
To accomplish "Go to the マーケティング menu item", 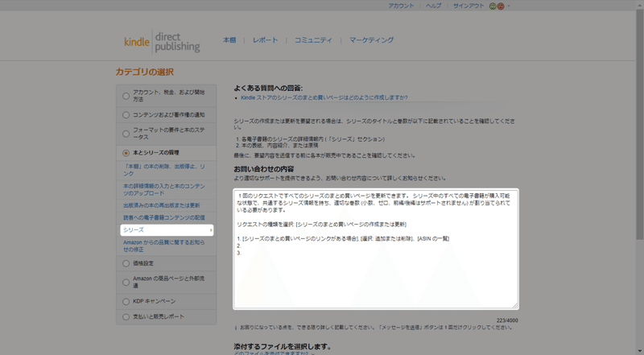I will [x=371, y=40].
